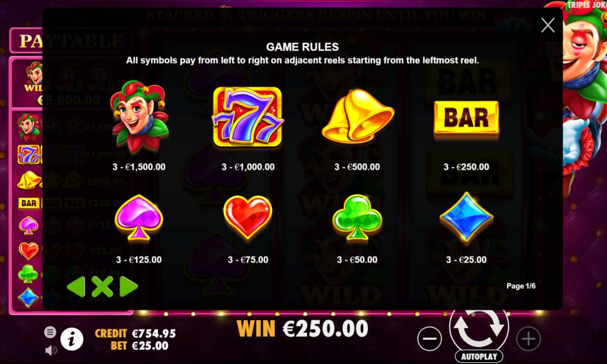Click the golden bells symbol

pyautogui.click(x=358, y=116)
